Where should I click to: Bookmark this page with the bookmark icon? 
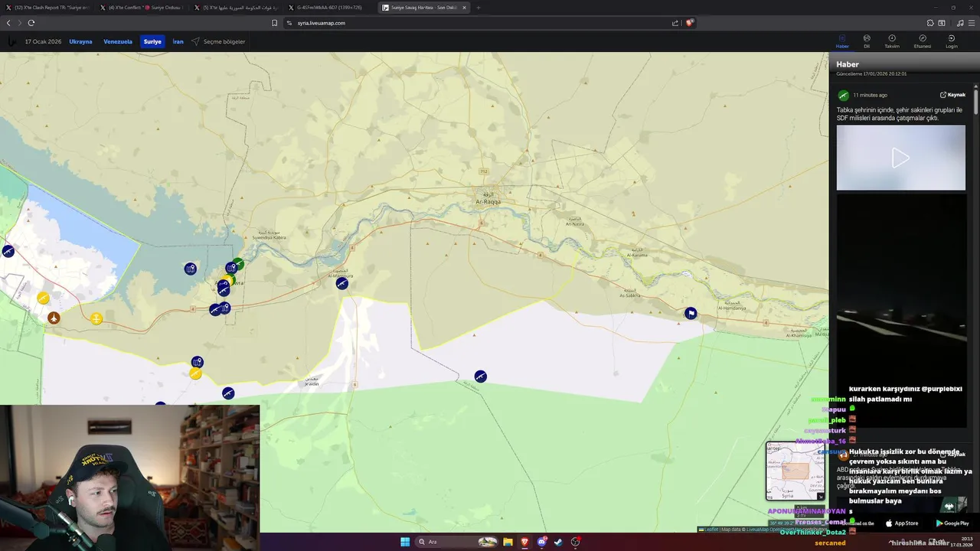pyautogui.click(x=275, y=23)
